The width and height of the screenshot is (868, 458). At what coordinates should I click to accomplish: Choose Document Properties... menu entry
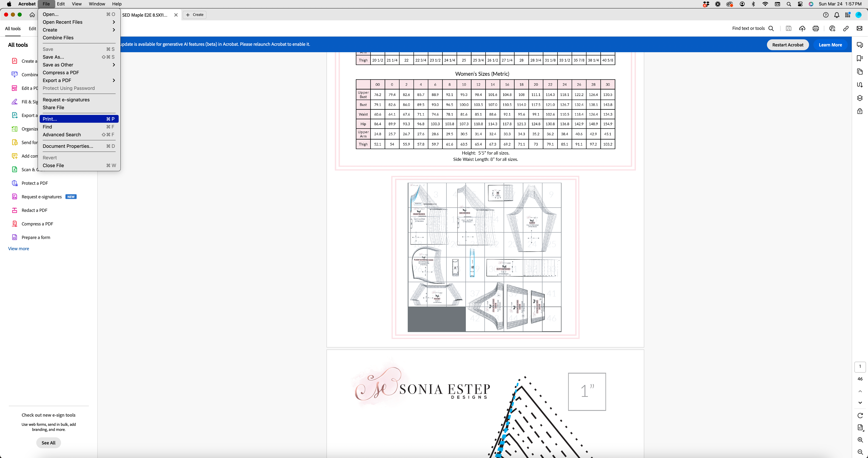click(68, 146)
